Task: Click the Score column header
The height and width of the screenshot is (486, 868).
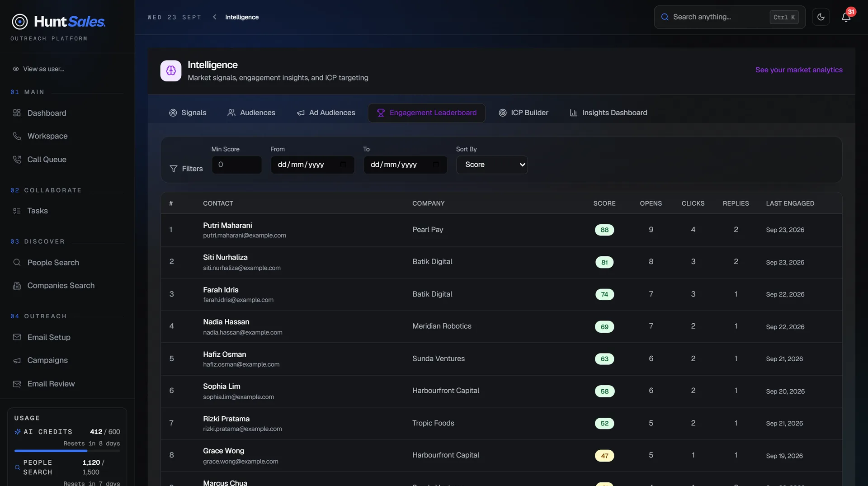Action: coord(604,203)
